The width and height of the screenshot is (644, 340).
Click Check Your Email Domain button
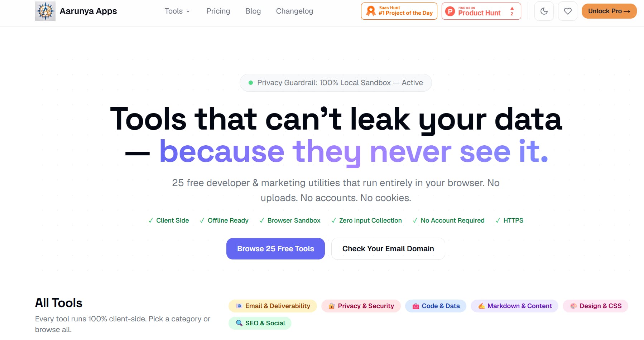(x=388, y=249)
